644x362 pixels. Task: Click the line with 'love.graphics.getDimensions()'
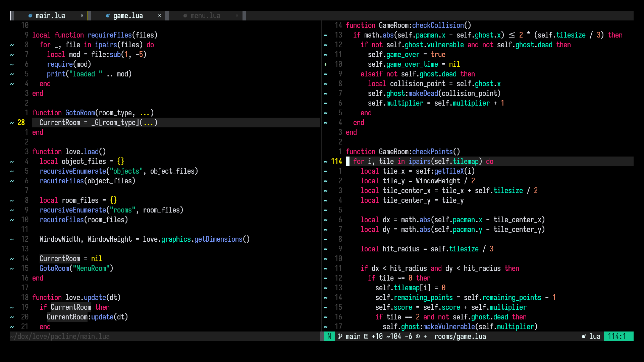coord(145,239)
